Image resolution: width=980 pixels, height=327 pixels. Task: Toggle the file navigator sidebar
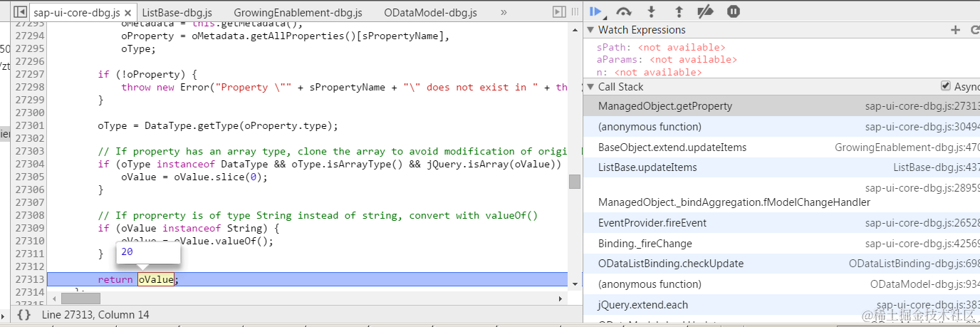[x=20, y=12]
